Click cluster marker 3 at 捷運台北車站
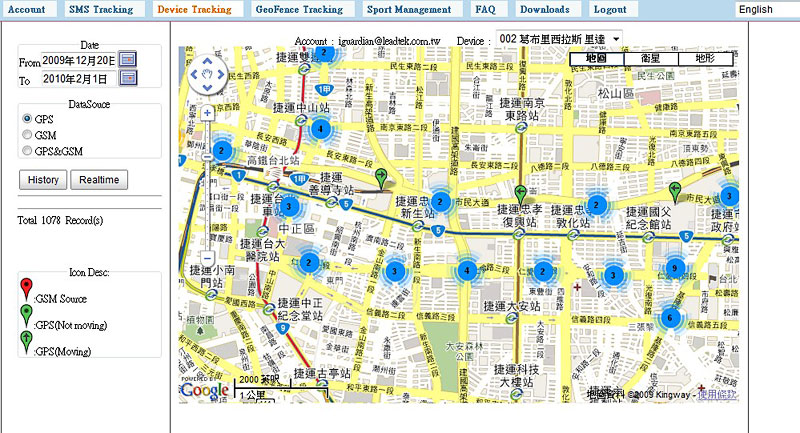800x433 pixels. [289, 206]
